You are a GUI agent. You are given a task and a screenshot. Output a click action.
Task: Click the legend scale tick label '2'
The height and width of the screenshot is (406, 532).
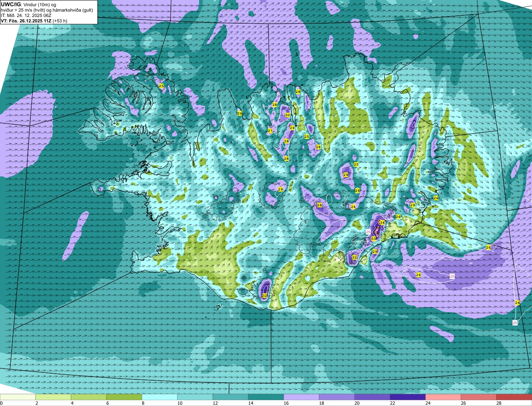[37, 403]
